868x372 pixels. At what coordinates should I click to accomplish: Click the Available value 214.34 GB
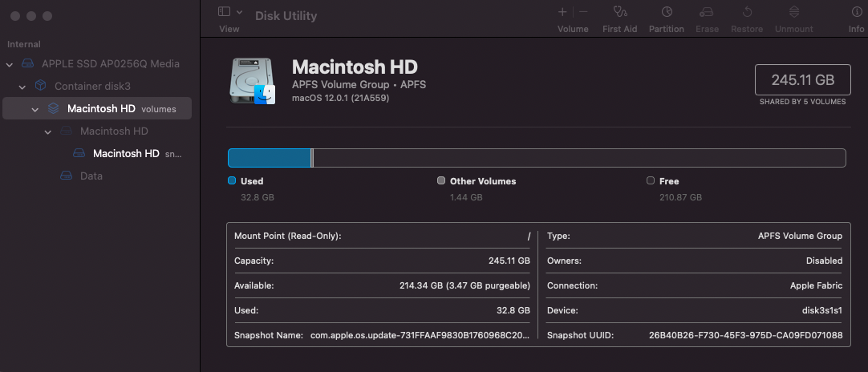coord(465,285)
